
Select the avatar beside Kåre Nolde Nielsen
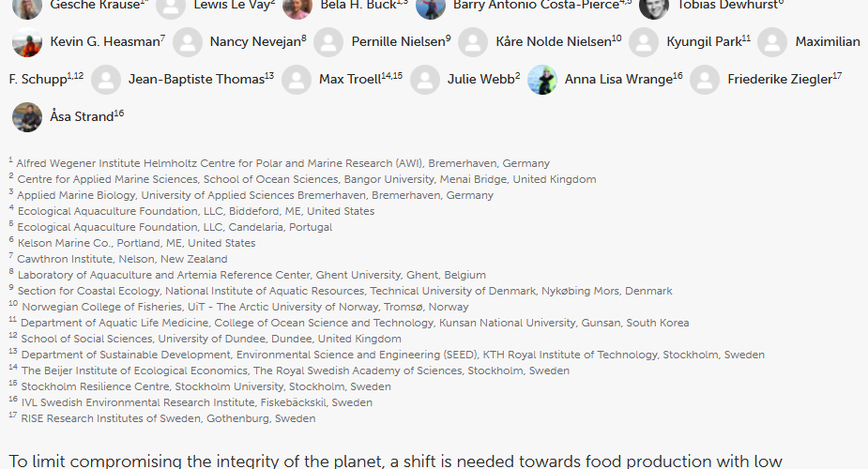click(473, 42)
